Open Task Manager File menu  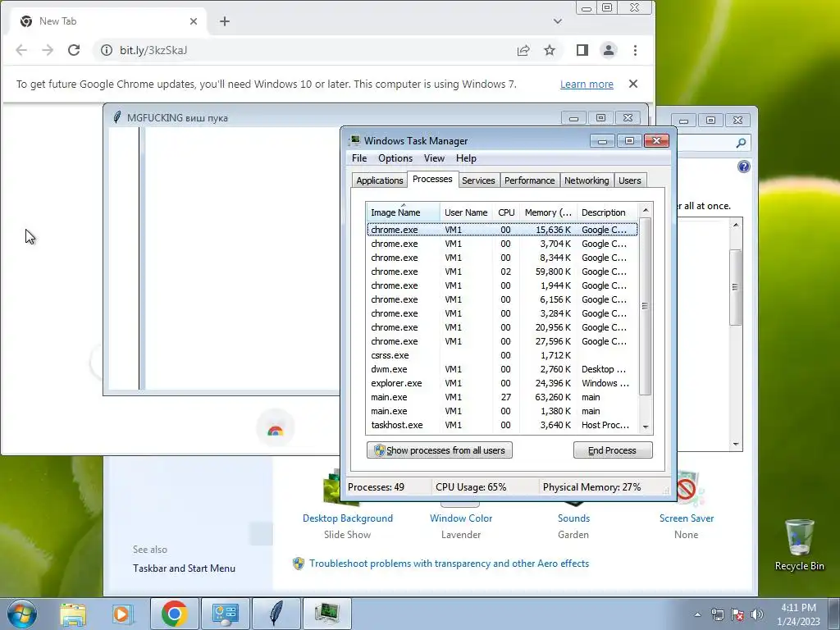(x=359, y=158)
